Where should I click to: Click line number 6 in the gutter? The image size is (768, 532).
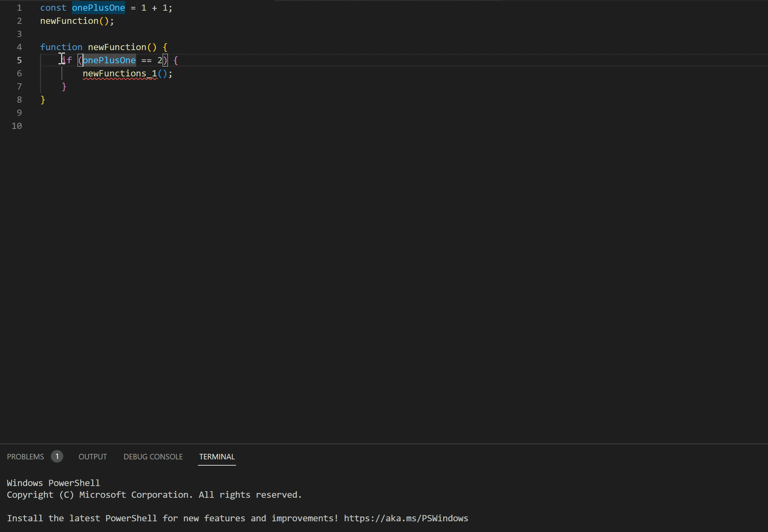pyautogui.click(x=19, y=74)
